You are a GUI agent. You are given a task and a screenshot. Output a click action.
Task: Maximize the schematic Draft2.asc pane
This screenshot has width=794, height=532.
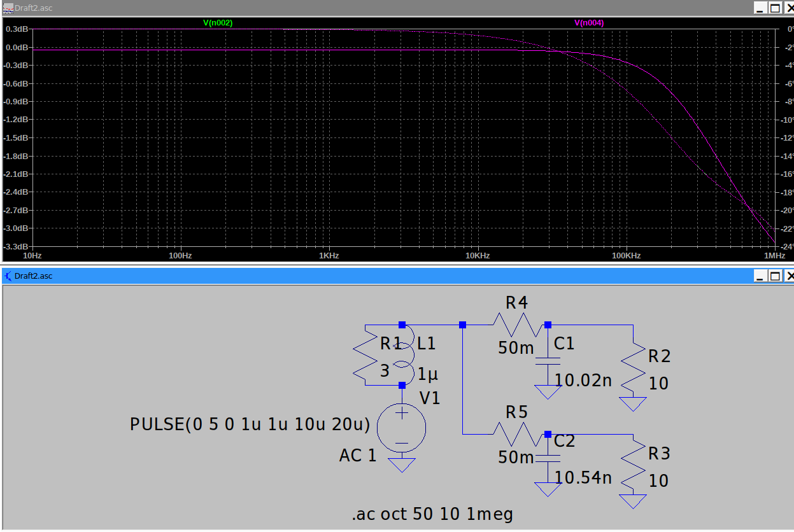774,276
